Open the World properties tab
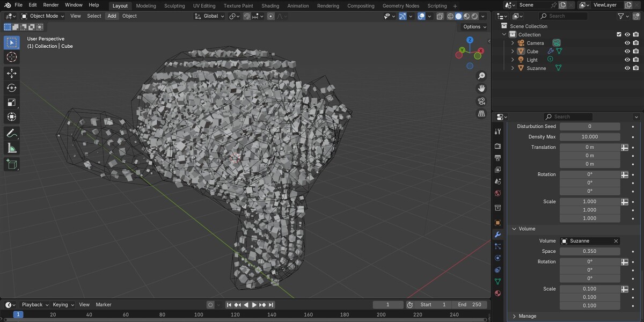The height and width of the screenshot is (322, 644). 497,193
